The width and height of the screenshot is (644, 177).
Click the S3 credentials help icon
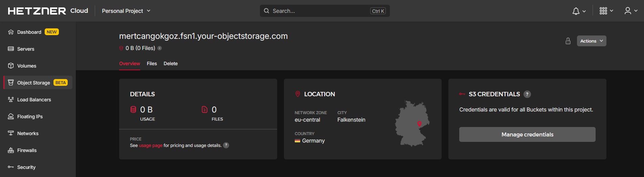coord(527,94)
